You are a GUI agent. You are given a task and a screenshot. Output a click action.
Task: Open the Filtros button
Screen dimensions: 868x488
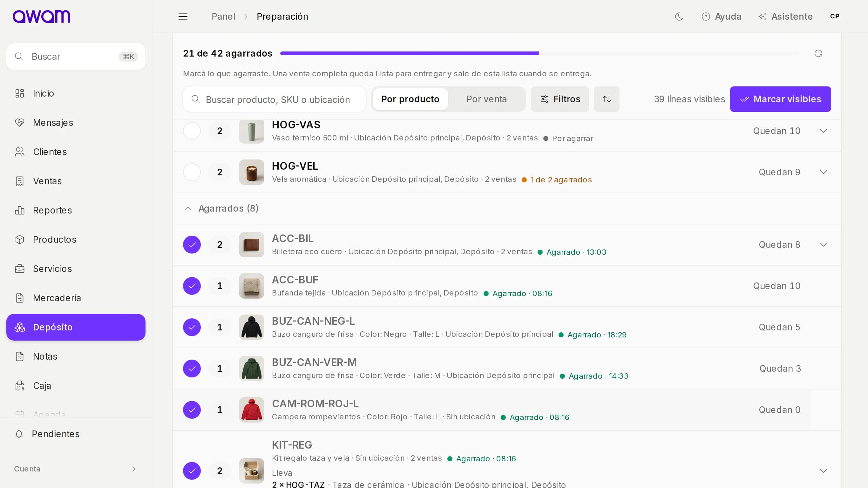click(560, 99)
